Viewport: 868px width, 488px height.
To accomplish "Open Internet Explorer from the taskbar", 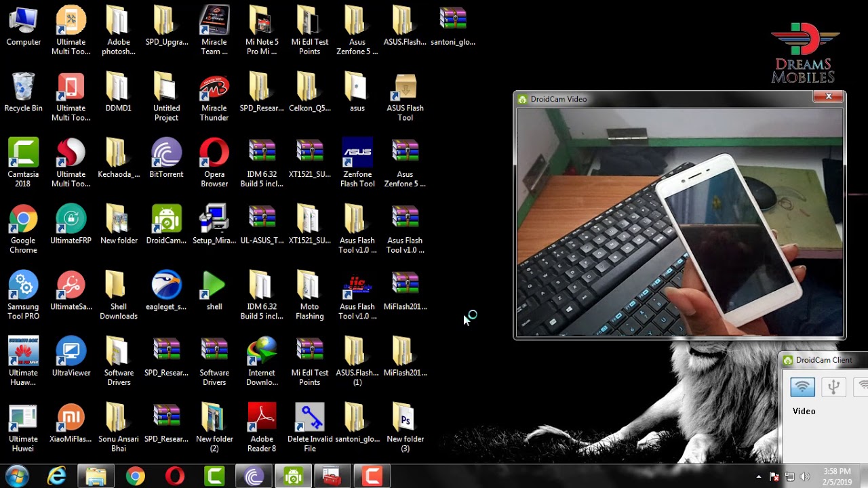I will 57,476.
